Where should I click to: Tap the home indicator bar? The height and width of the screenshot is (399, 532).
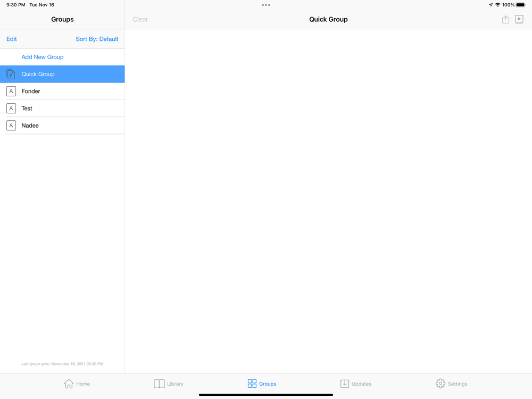tap(266, 395)
